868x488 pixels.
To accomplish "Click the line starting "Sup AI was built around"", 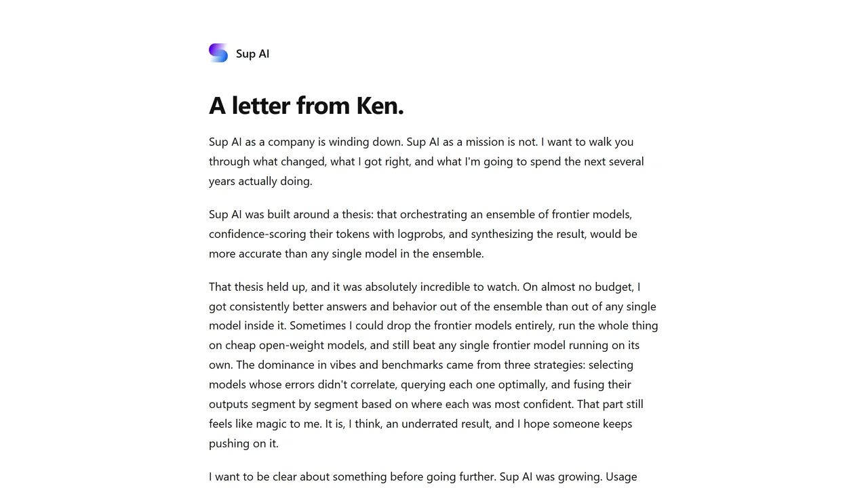I will [x=420, y=214].
